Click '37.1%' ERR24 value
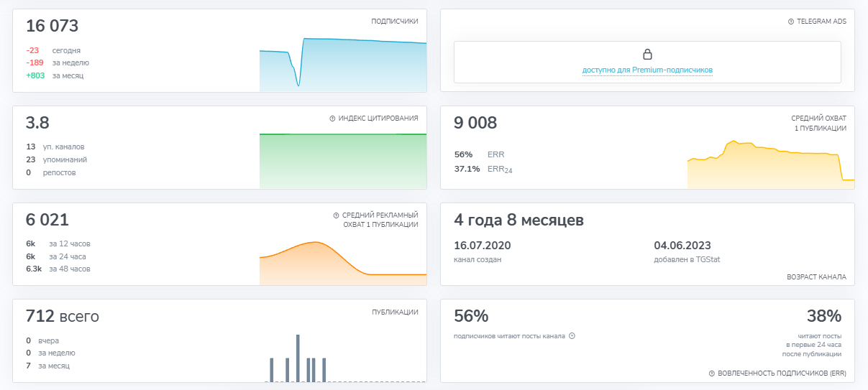This screenshot has width=868, height=390. 467,169
